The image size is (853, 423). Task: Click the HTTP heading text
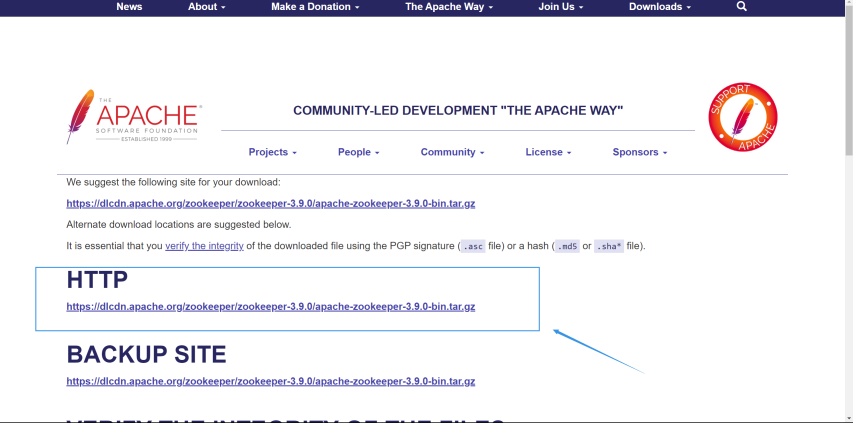pos(97,281)
